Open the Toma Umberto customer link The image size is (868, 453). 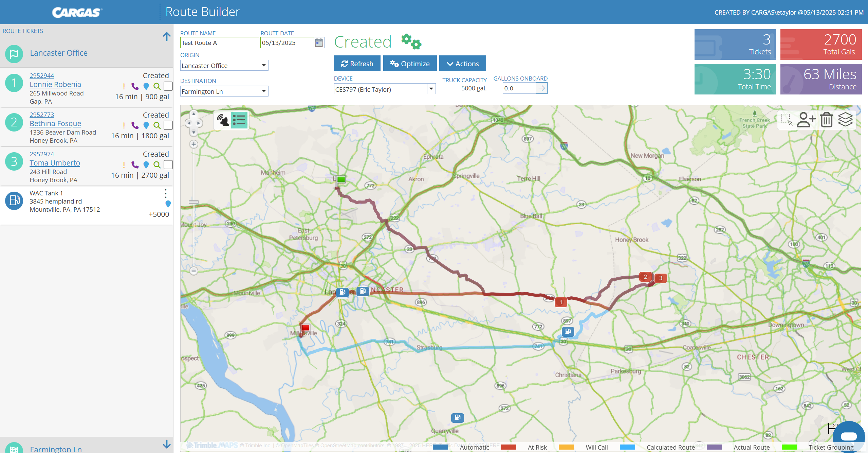pyautogui.click(x=55, y=163)
